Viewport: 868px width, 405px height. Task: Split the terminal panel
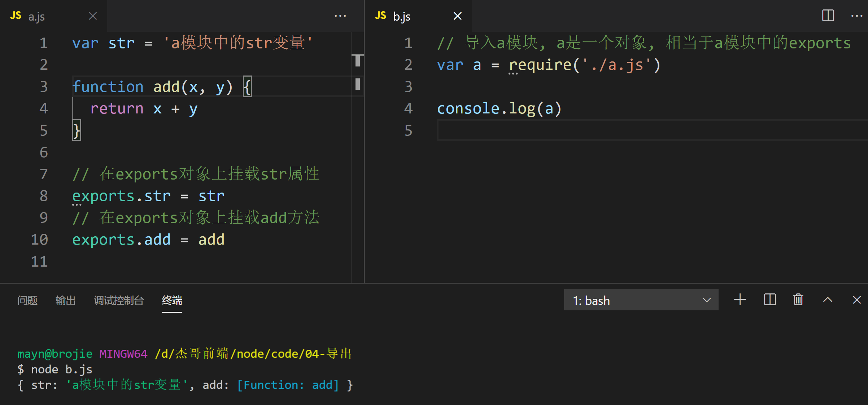(x=769, y=300)
